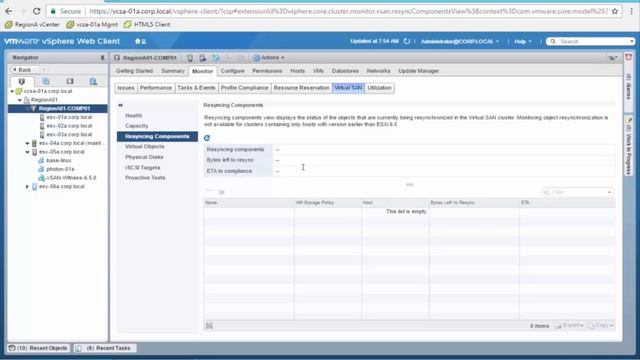Collapse the Virtual SAN side menu
The image size is (640, 360).
click(120, 105)
